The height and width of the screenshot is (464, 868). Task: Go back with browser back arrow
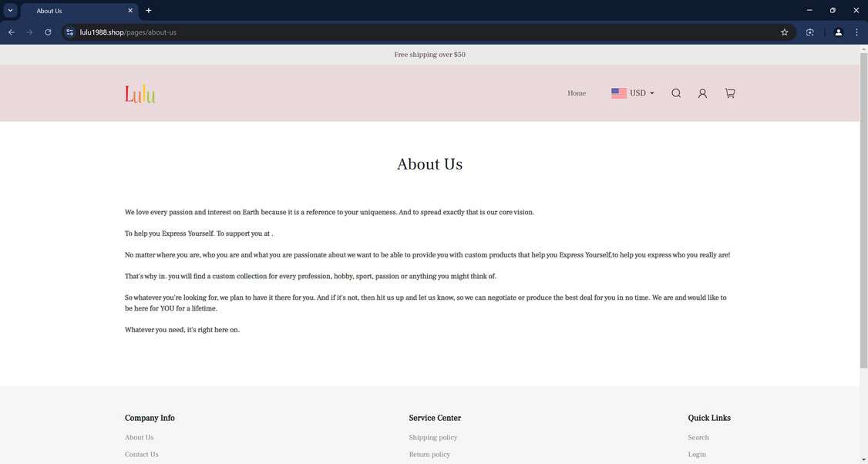[11, 32]
